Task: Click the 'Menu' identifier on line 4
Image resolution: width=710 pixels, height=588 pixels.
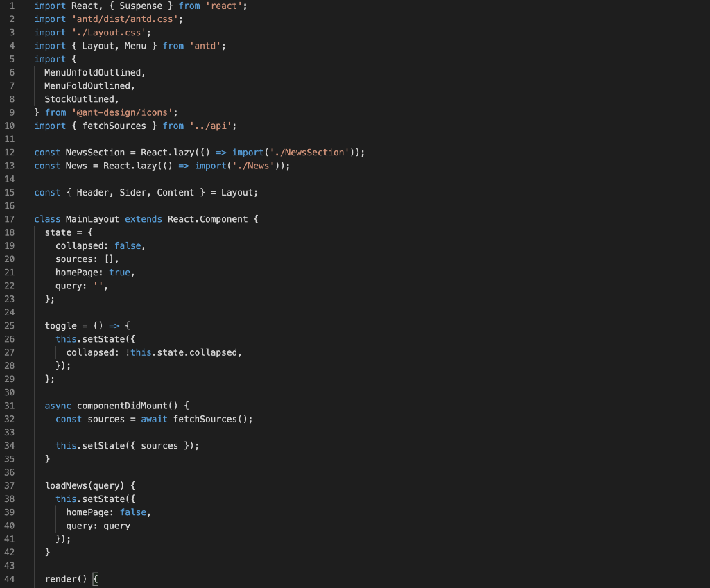Action: pos(136,45)
